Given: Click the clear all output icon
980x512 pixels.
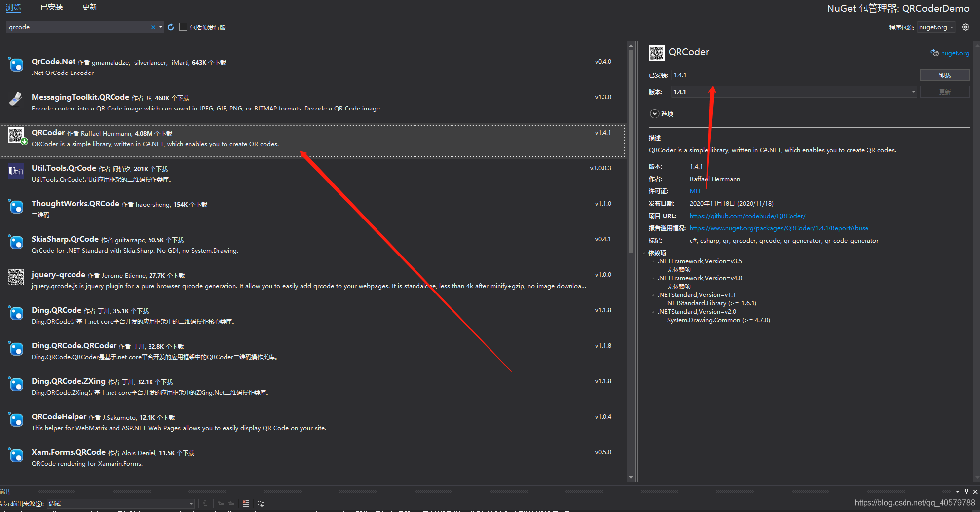Looking at the screenshot, I should 246,503.
